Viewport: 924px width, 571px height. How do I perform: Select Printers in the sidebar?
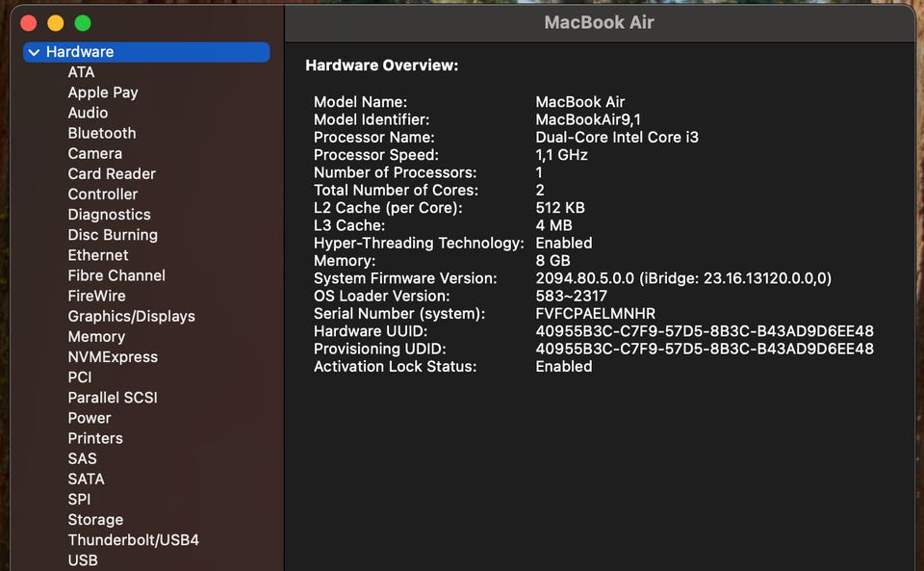[x=95, y=438]
